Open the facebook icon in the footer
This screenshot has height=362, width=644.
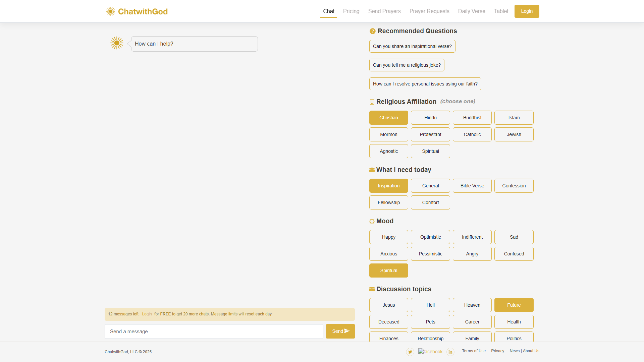(x=430, y=352)
